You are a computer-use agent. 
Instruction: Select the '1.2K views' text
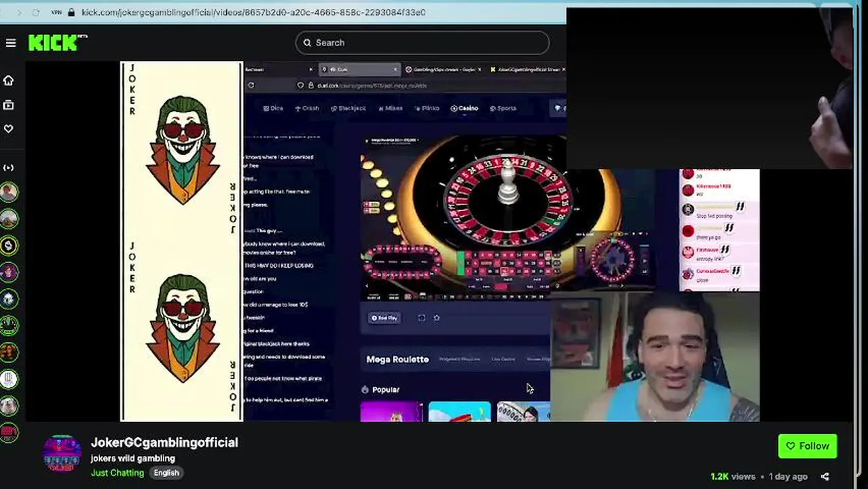733,477
